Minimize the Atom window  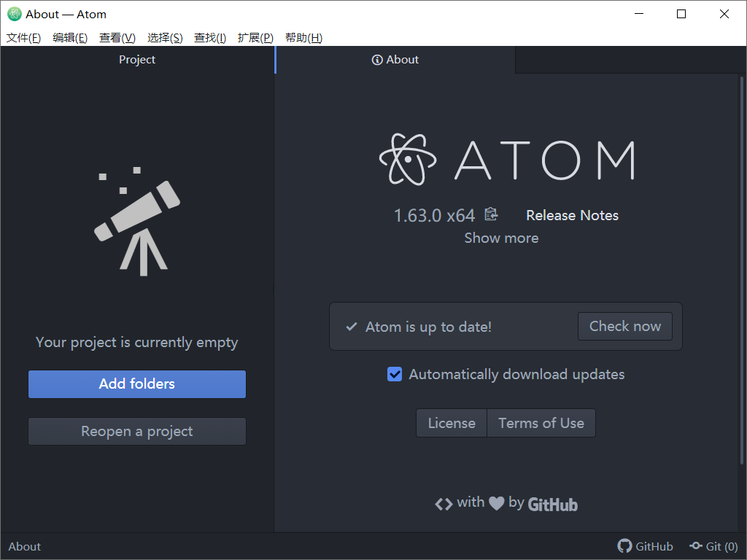coord(639,15)
